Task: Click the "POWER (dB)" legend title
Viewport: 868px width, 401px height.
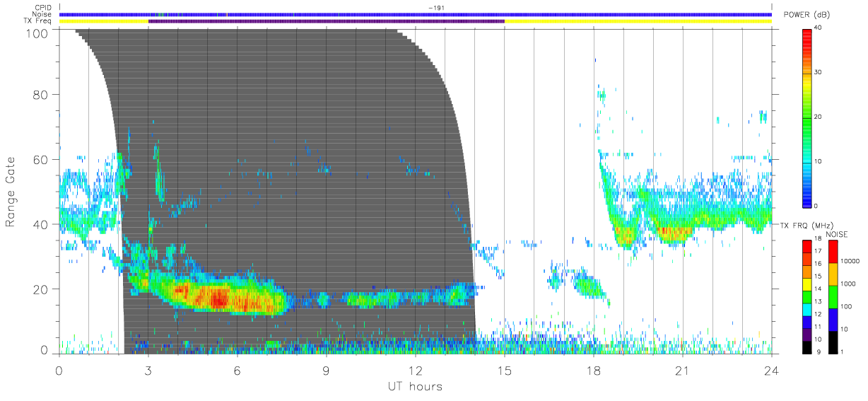Action: [x=807, y=15]
